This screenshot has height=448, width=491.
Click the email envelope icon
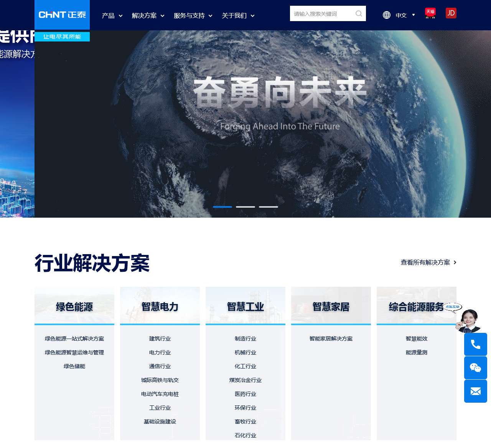click(476, 391)
